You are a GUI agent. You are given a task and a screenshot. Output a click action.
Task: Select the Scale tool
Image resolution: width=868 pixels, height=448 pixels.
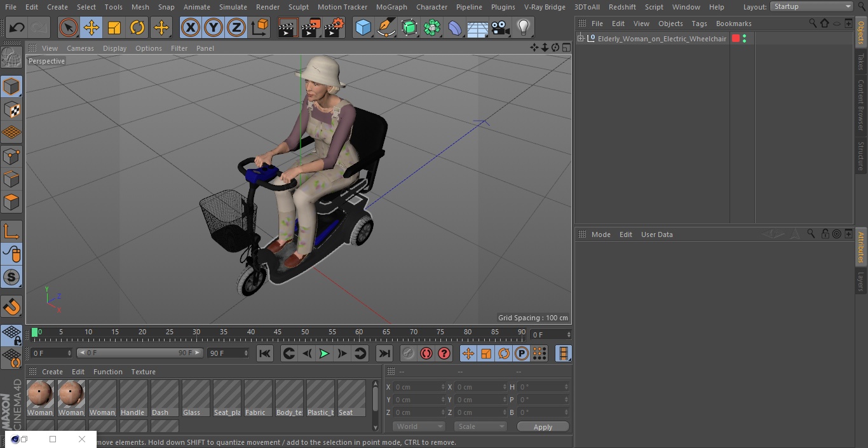click(114, 27)
